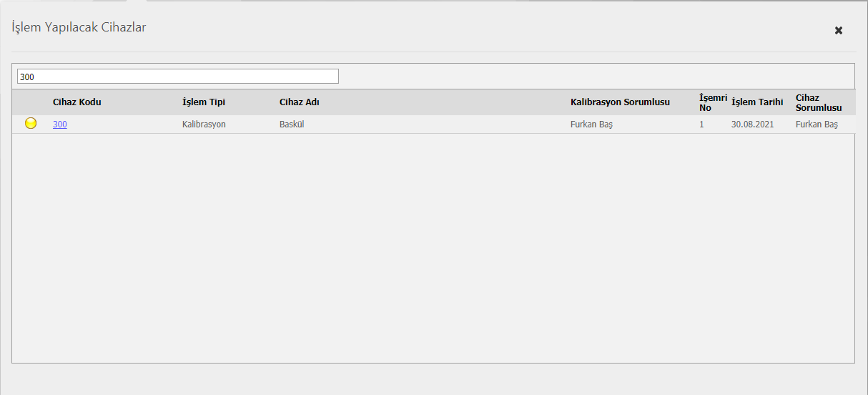Open device code link 300
The image size is (868, 395).
click(60, 125)
